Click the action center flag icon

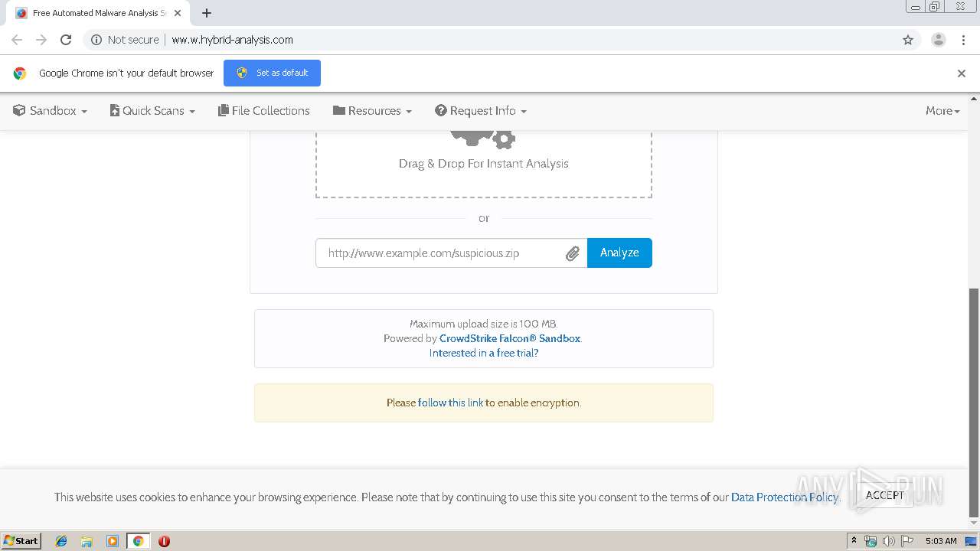[x=906, y=541]
